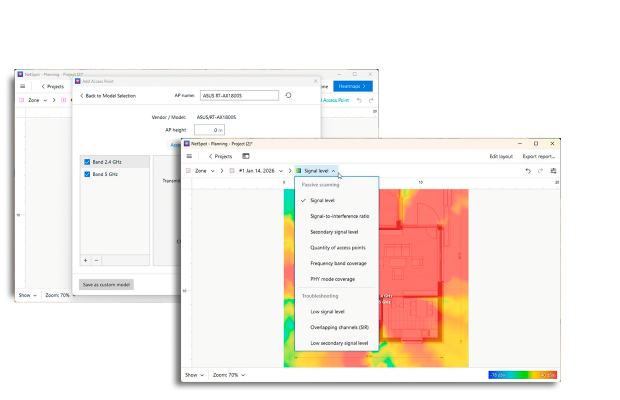Select Signal-to-interference ratio from menu
Screen dimensions: 620x400
[x=339, y=216]
